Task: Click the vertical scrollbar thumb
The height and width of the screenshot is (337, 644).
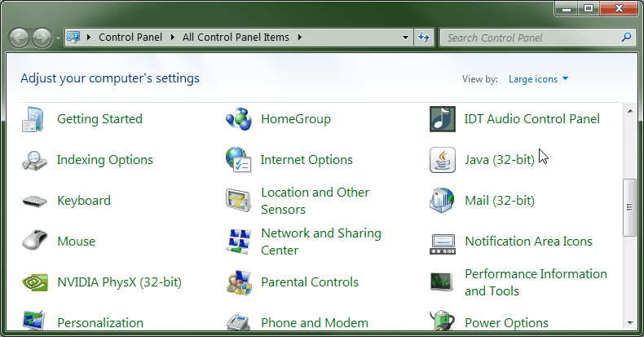Action: click(629, 207)
